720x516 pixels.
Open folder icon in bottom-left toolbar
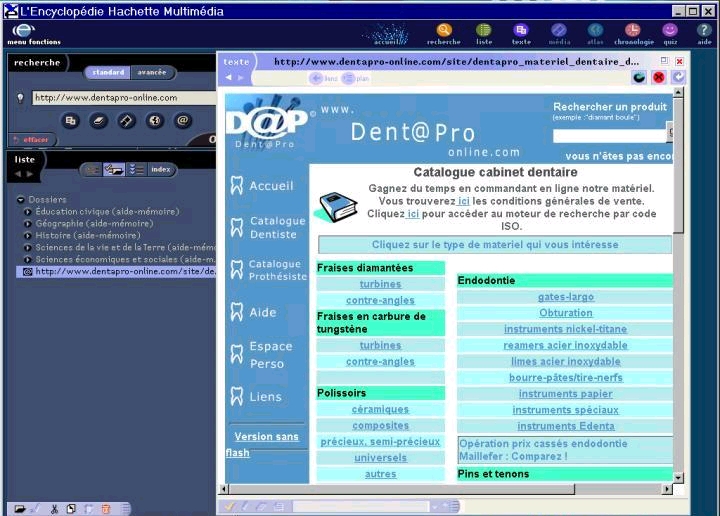[20, 509]
